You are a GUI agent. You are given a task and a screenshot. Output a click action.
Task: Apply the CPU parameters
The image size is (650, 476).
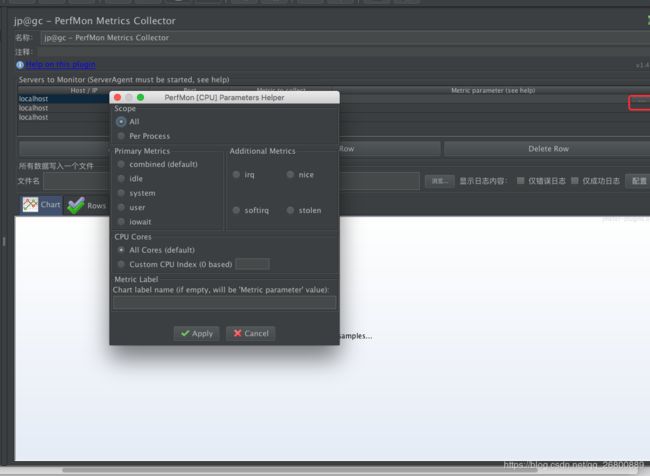[x=196, y=333]
